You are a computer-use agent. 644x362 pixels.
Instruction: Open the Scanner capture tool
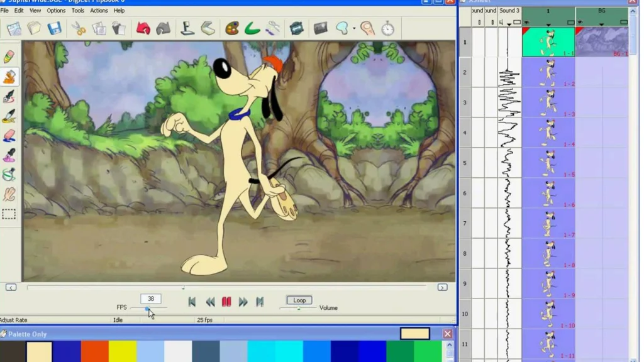(x=208, y=28)
